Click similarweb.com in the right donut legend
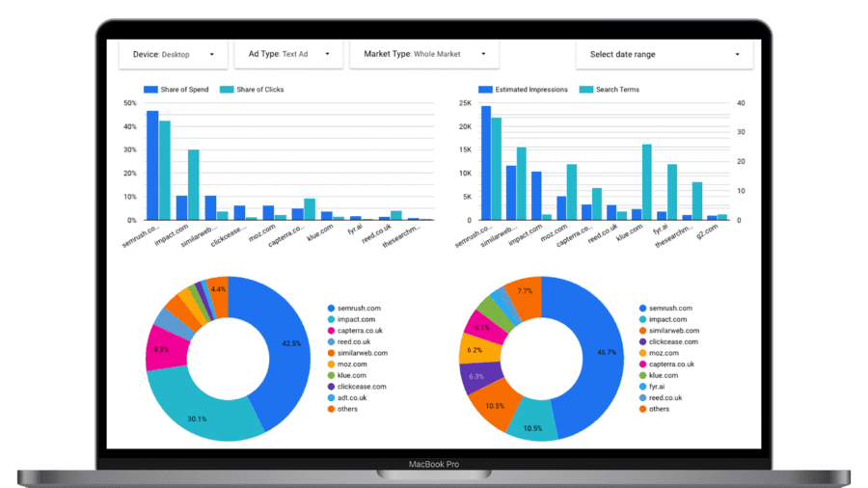Screen dimensions: 868x488 pos(669,330)
